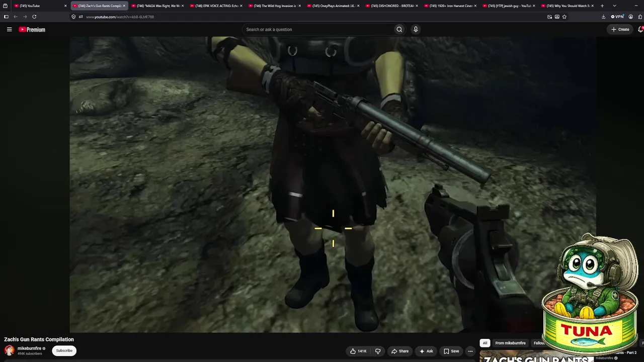644x362 pixels.
Task: Switch to Why You Should Watch tab
Action: pos(569,6)
